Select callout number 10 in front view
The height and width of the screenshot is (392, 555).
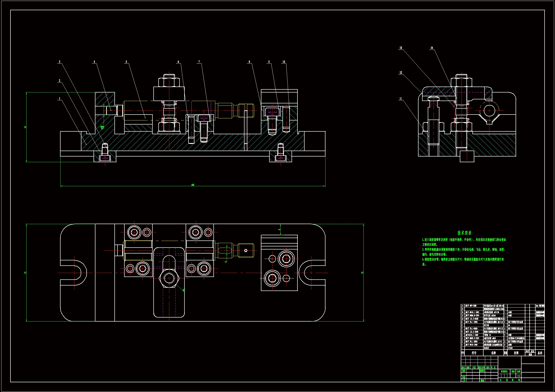(283, 62)
